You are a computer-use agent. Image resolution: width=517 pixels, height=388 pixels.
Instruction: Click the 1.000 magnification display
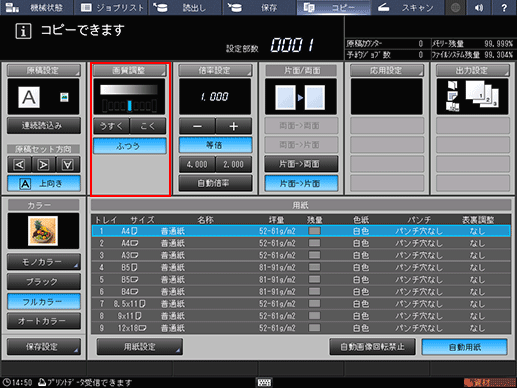click(x=215, y=97)
